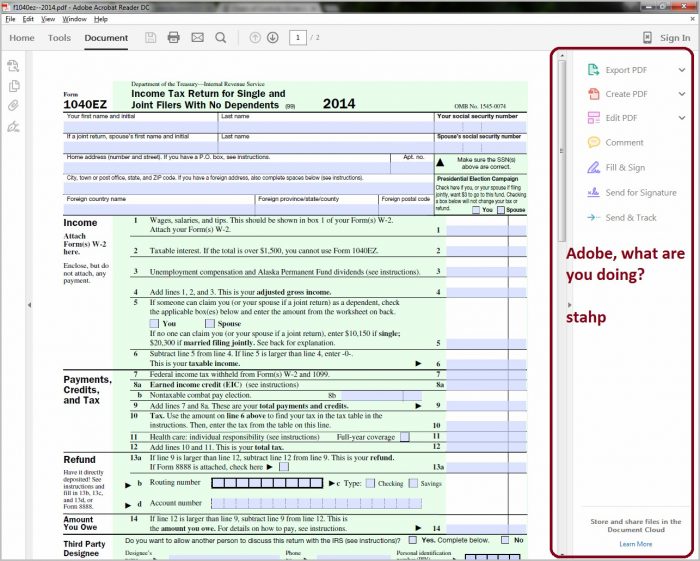
Task: Check the Form 8888 attached box
Action: coord(283,467)
